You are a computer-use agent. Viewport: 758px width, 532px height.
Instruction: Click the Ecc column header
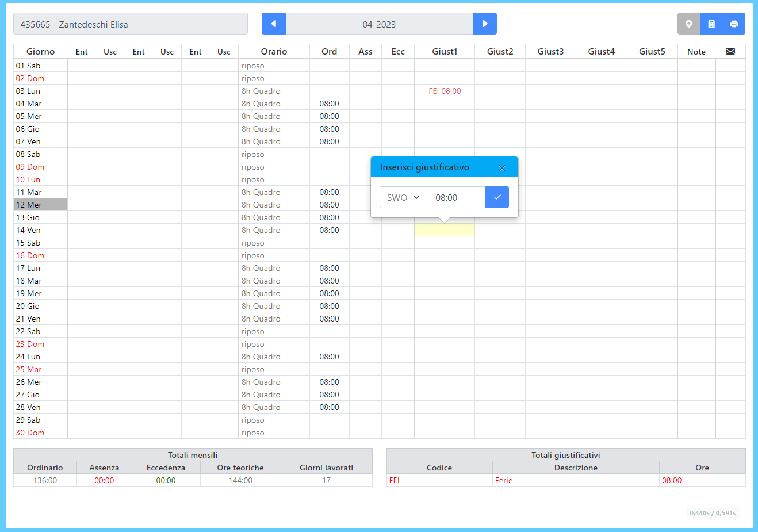tap(398, 51)
